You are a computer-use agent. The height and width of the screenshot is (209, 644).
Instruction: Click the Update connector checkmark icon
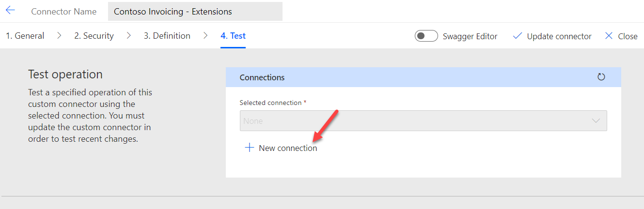coord(517,36)
